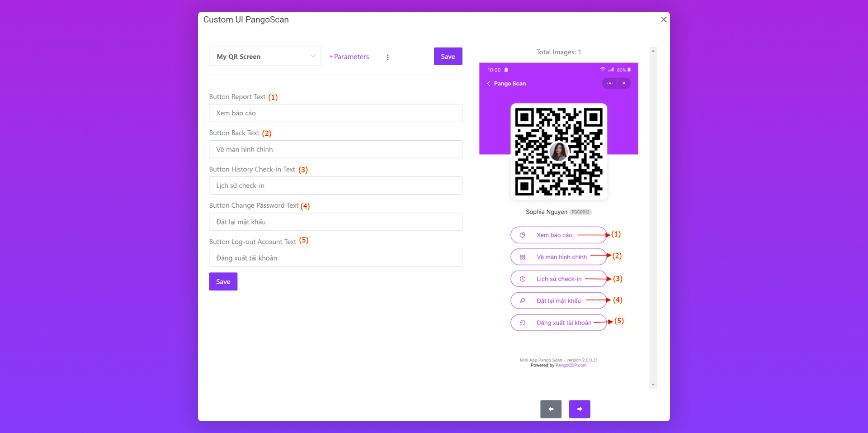Click the bottom Save button under form
This screenshot has width=868, height=433.
click(x=223, y=281)
